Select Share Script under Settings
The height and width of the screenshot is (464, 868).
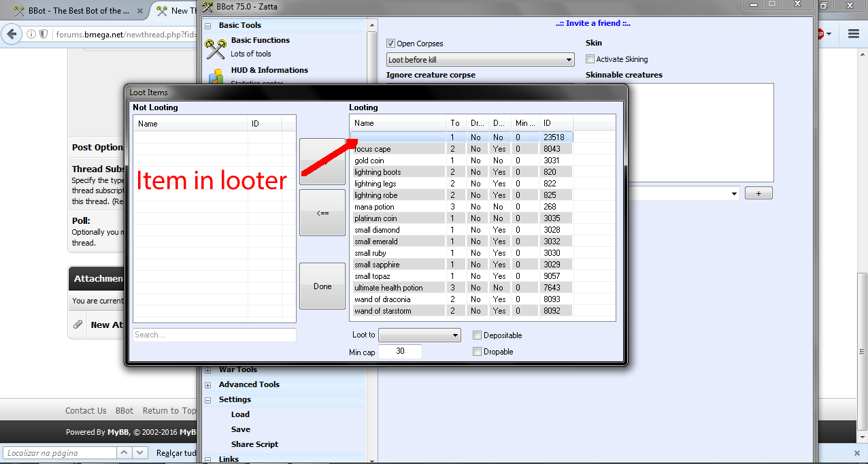(x=254, y=444)
